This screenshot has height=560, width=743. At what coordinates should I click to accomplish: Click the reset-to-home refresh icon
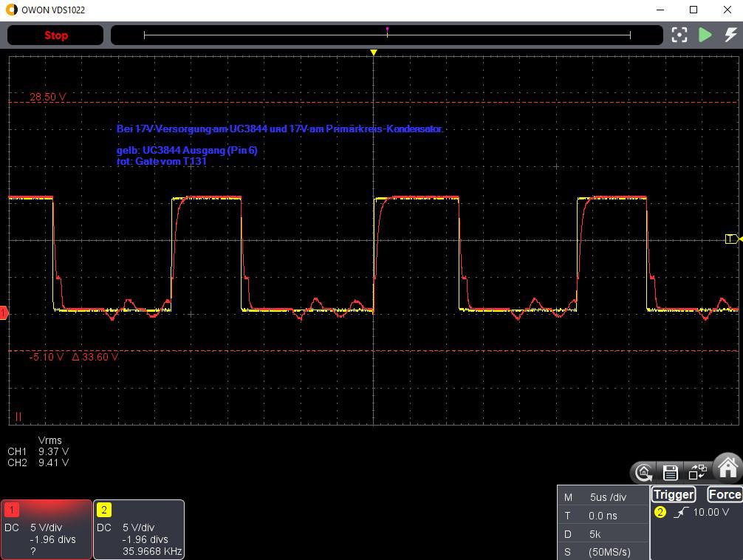[644, 472]
